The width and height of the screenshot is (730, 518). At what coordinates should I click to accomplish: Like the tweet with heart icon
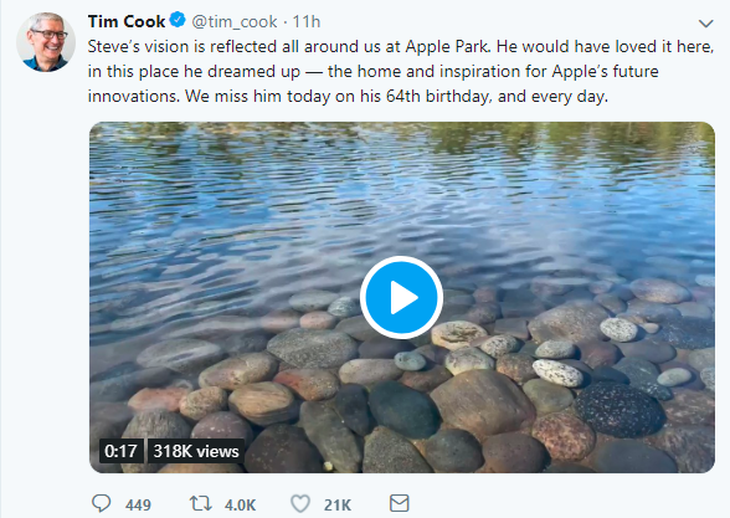click(300, 504)
